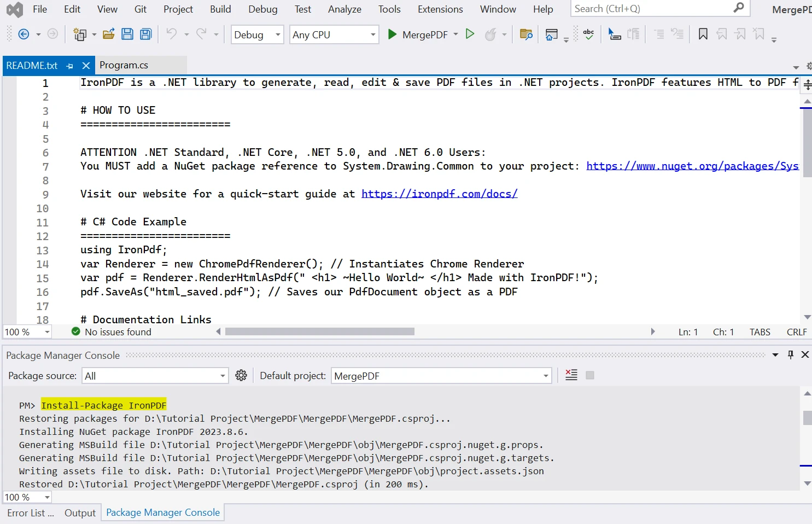Click the cursor-with-line toolbar icon

click(x=615, y=34)
